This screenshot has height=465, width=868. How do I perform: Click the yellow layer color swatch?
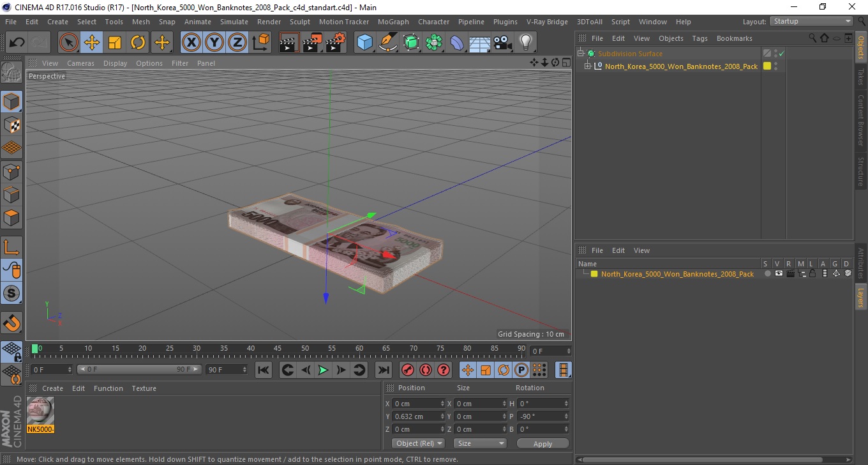pyautogui.click(x=594, y=274)
